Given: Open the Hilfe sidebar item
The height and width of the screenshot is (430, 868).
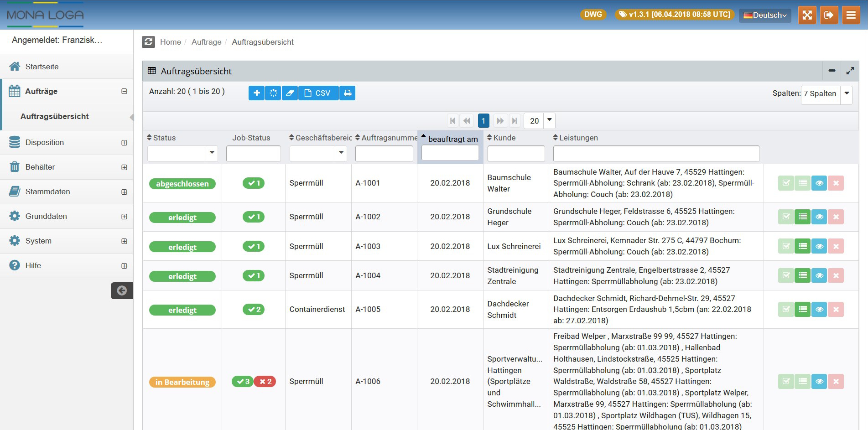Looking at the screenshot, I should 67,266.
